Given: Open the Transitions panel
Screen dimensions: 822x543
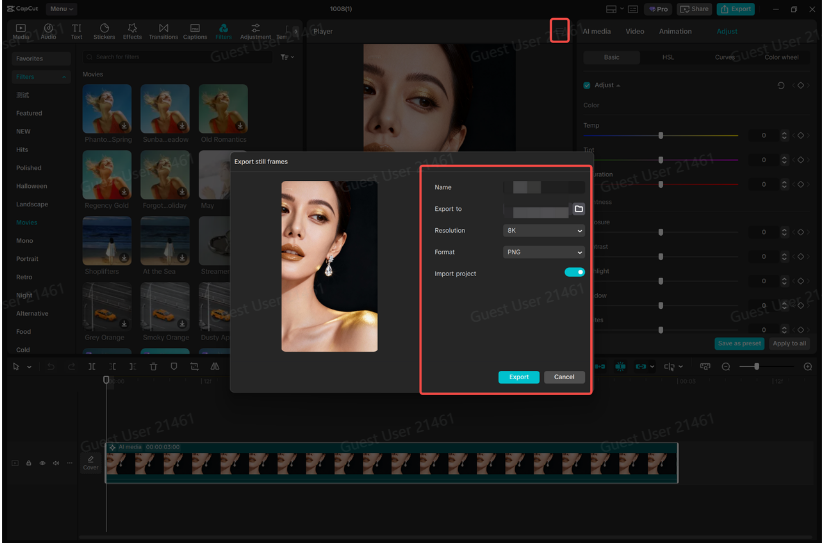Looking at the screenshot, I should [x=163, y=31].
